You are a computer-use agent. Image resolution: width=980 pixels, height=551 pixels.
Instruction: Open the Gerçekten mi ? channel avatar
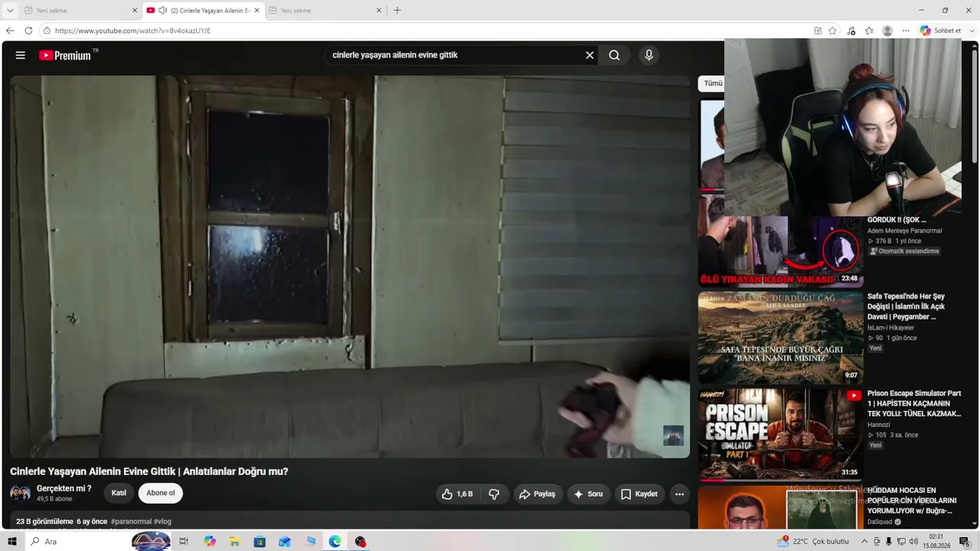pos(21,493)
